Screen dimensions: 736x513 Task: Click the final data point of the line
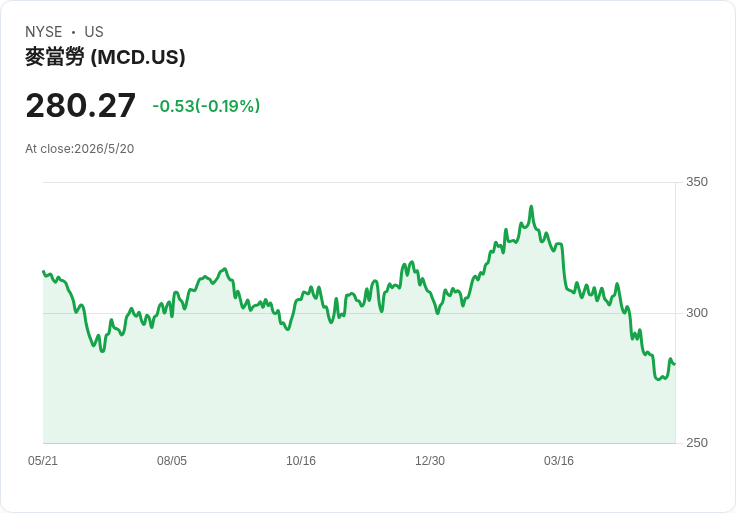(x=675, y=364)
